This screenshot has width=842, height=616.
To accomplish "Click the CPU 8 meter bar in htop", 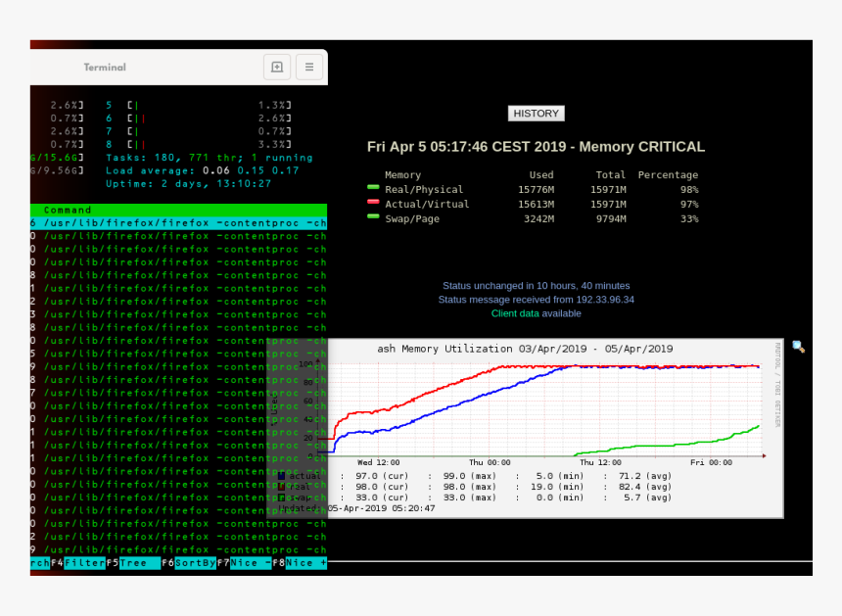I will [210, 145].
